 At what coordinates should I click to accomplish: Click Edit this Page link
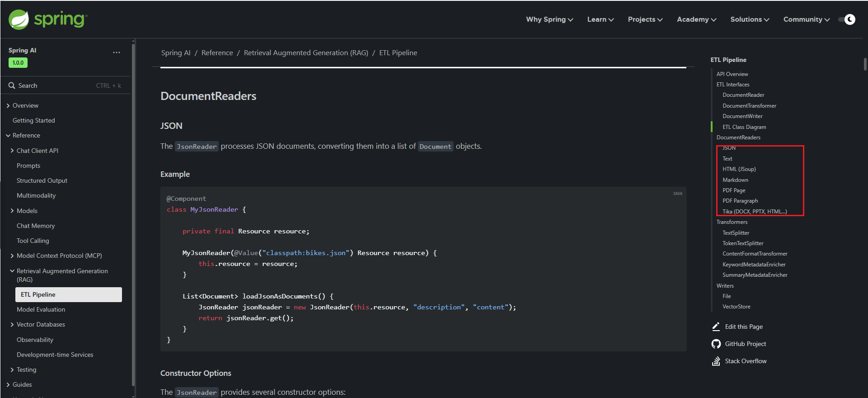744,327
